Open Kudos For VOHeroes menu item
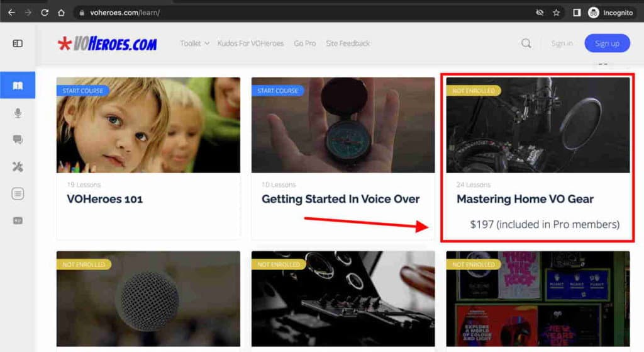This screenshot has width=644, height=352. (250, 43)
